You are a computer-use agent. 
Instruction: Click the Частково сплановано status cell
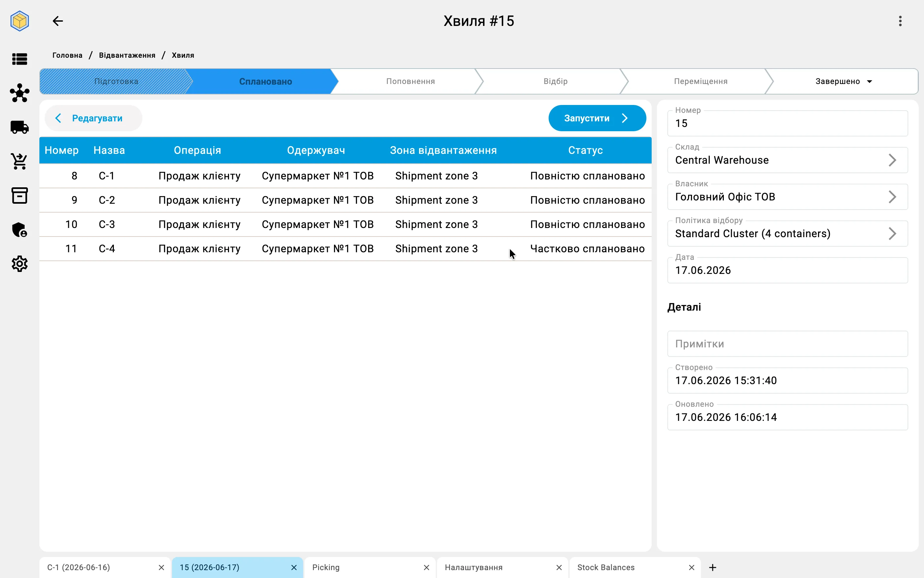pyautogui.click(x=587, y=248)
